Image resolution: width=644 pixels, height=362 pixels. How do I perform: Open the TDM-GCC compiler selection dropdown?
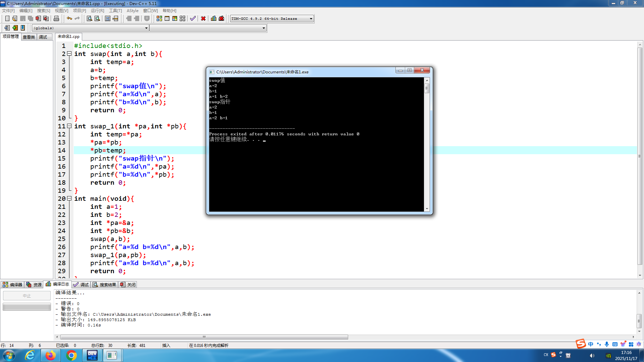(311, 19)
